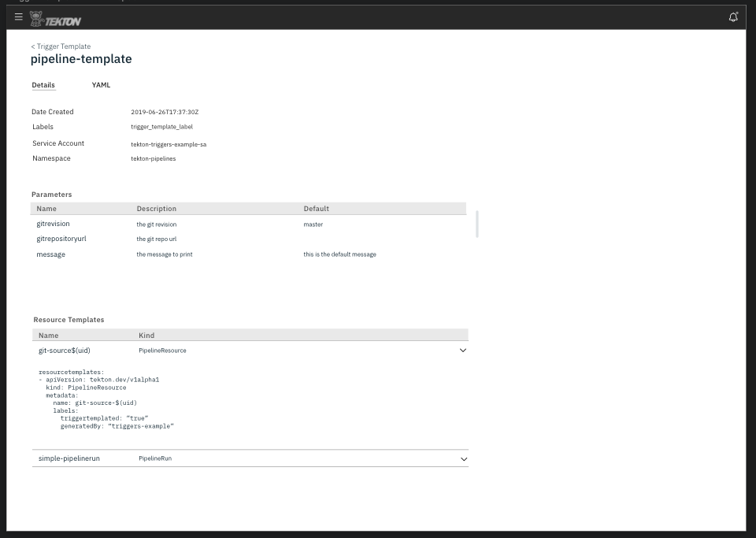
Task: Click the master default value
Action: tap(313, 224)
